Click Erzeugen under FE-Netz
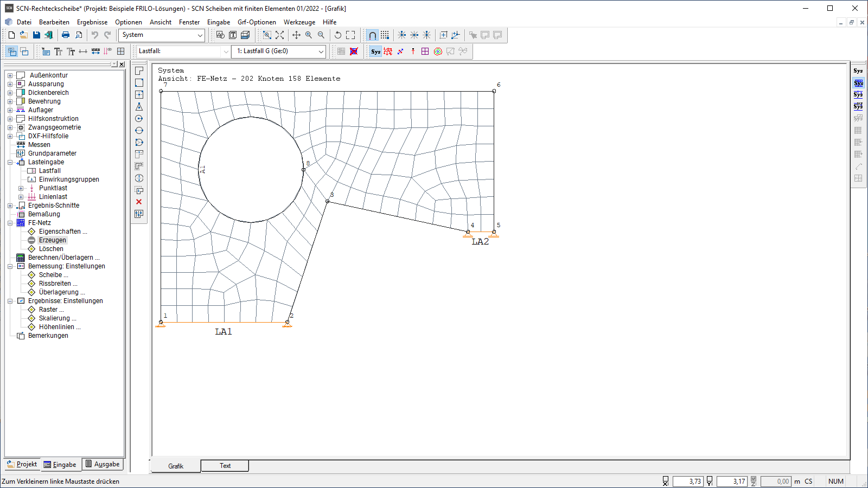The image size is (868, 488). click(53, 240)
